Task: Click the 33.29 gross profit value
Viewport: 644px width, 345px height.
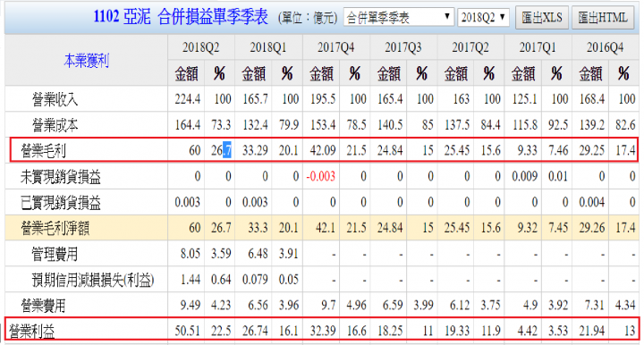Action: 255,150
